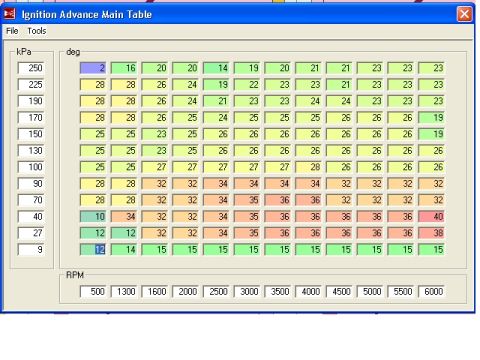Select the 100 kPa cell at 1600 RPM
This screenshot has height=360, width=480.
point(154,167)
